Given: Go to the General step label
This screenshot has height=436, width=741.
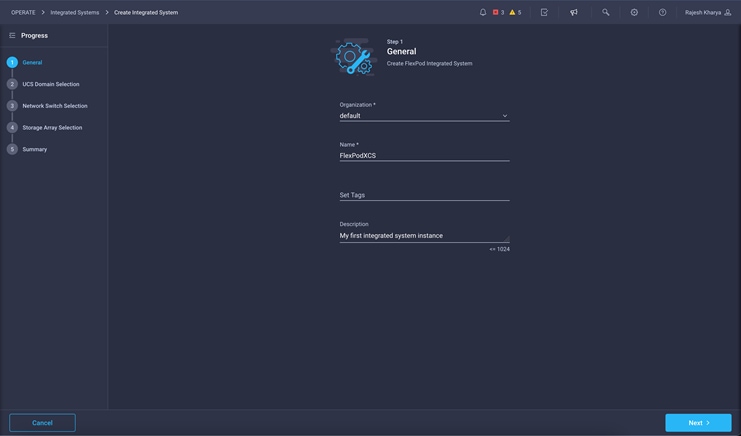Looking at the screenshot, I should (x=32, y=62).
